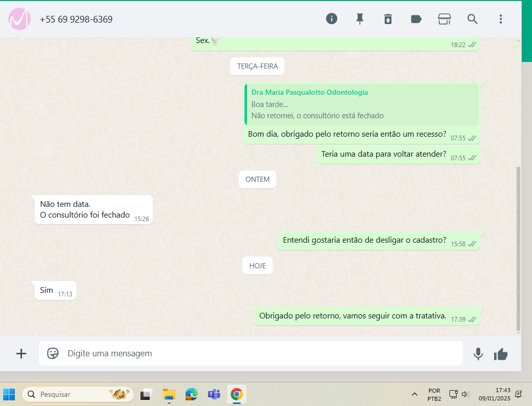The height and width of the screenshot is (406, 532).
Task: Open the attachment plus menu
Action: tap(21, 353)
